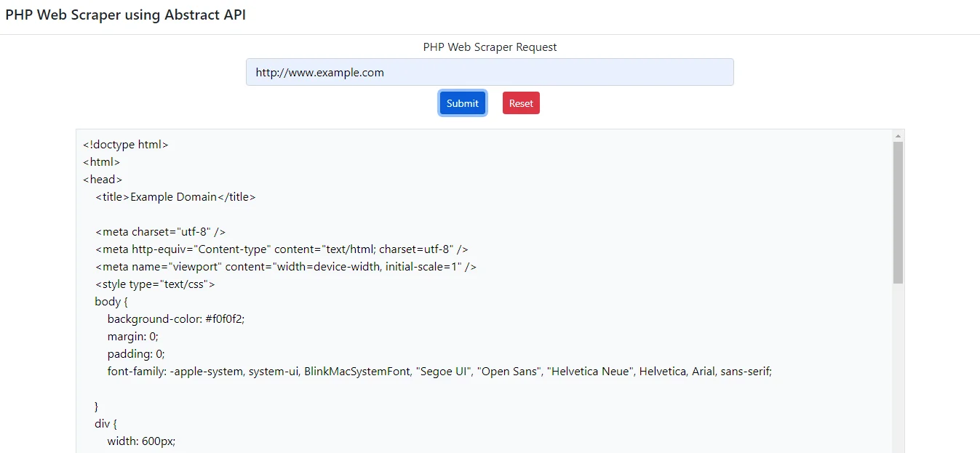Click the red Reset button
This screenshot has width=980, height=453.
[x=521, y=103]
